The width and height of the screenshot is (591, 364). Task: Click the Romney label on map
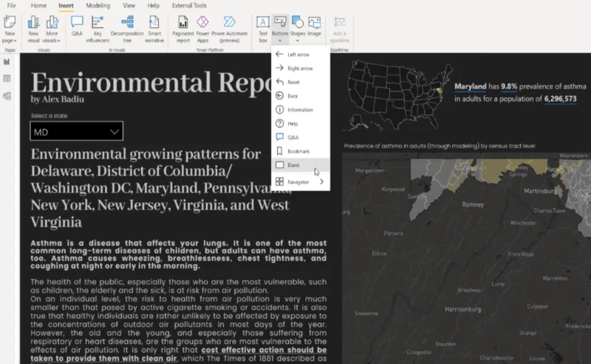[x=473, y=205]
